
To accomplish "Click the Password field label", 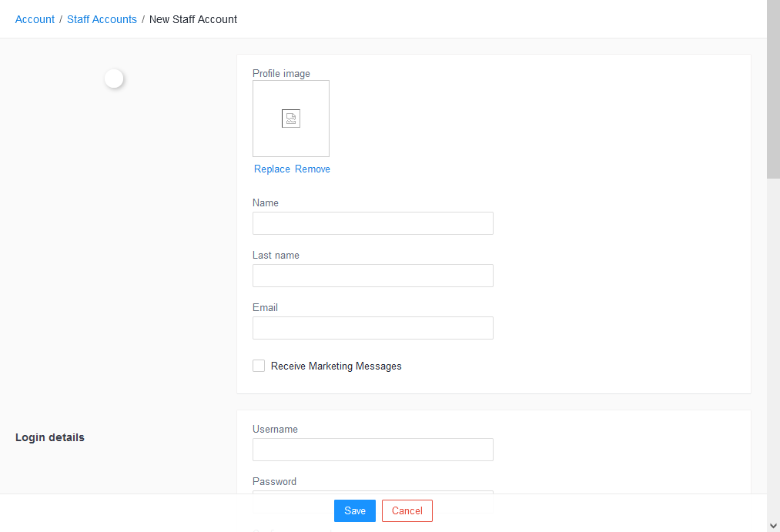I will [274, 482].
